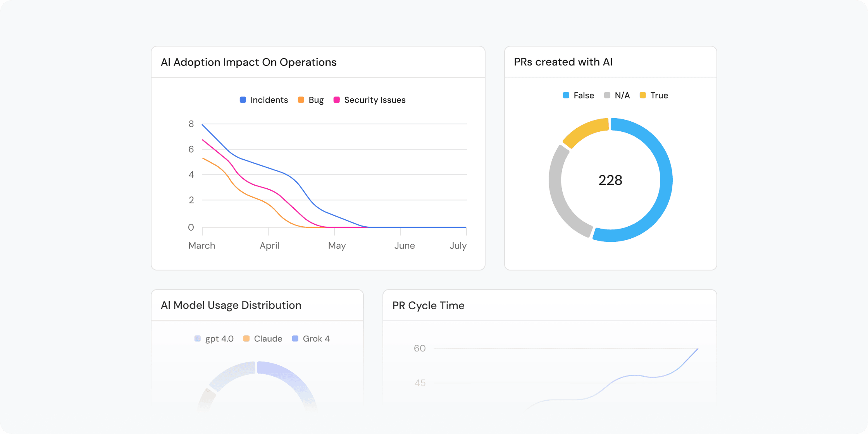Click the 'July' axis label
The width and height of the screenshot is (868, 434).
(x=458, y=246)
